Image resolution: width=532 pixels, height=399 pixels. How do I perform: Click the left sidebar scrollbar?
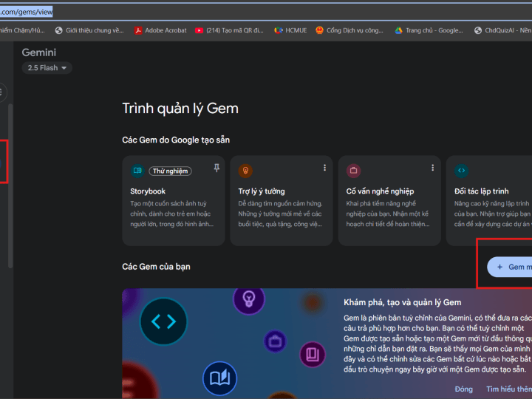coord(10,186)
